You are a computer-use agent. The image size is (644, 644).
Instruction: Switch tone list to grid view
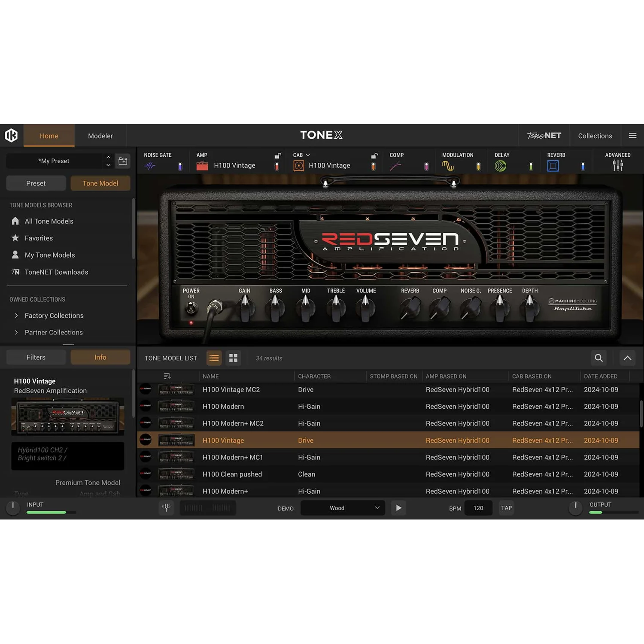tap(233, 358)
